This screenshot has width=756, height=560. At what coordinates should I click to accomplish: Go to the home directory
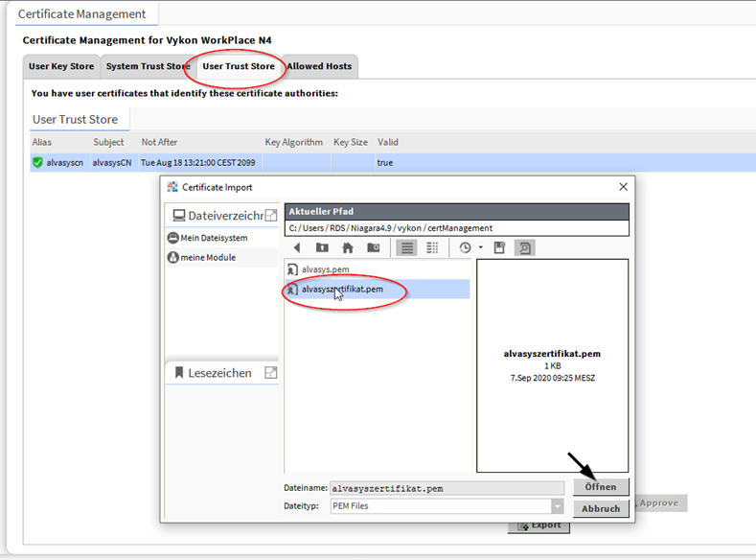(x=348, y=247)
